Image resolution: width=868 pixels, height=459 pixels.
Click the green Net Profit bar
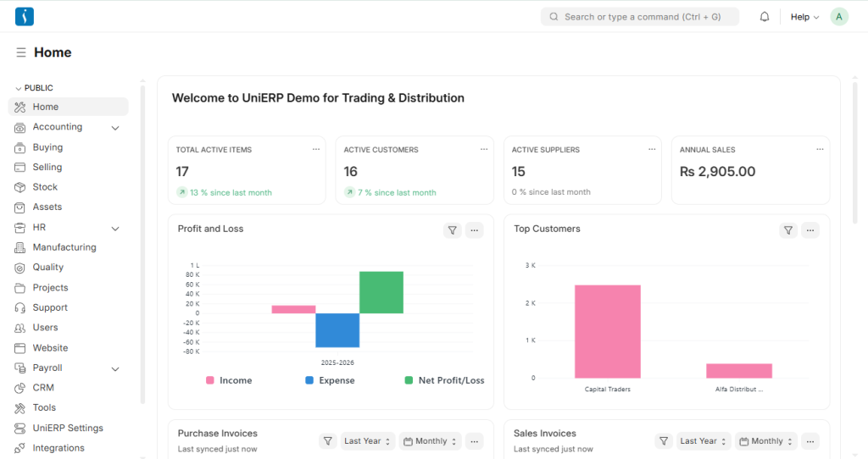[x=381, y=292]
